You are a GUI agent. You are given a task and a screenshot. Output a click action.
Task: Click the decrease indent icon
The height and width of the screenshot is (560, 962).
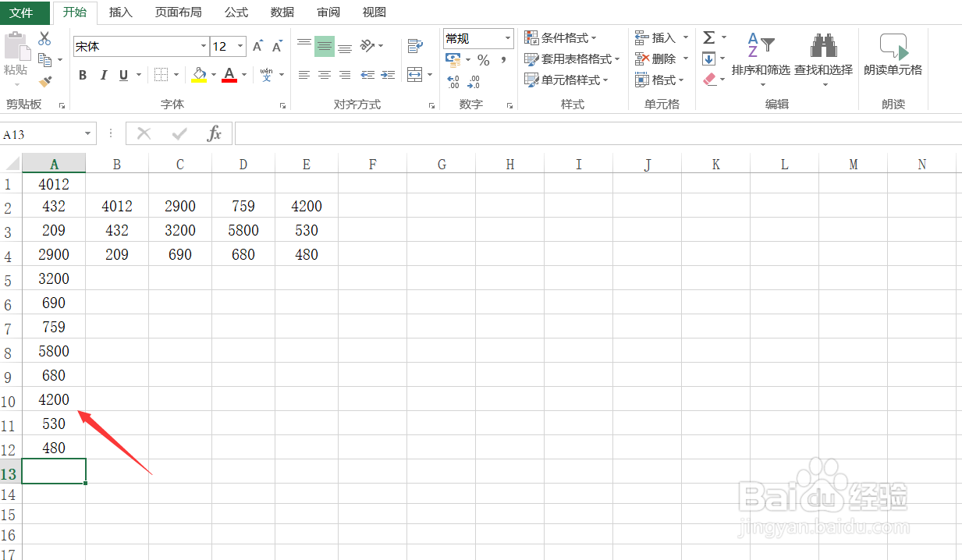367,75
